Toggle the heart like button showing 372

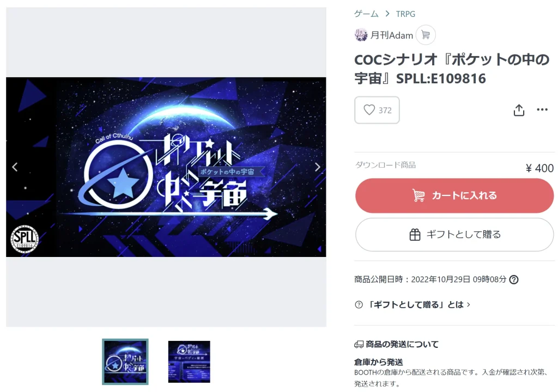pyautogui.click(x=377, y=110)
